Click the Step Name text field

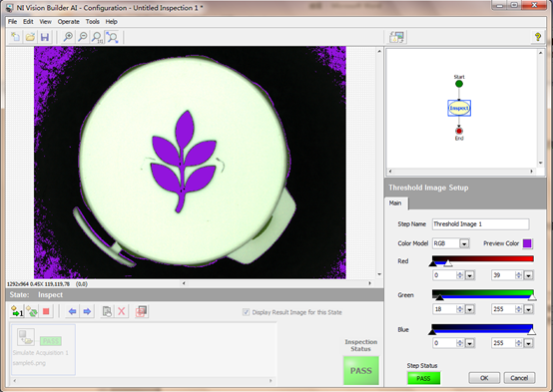tap(480, 224)
